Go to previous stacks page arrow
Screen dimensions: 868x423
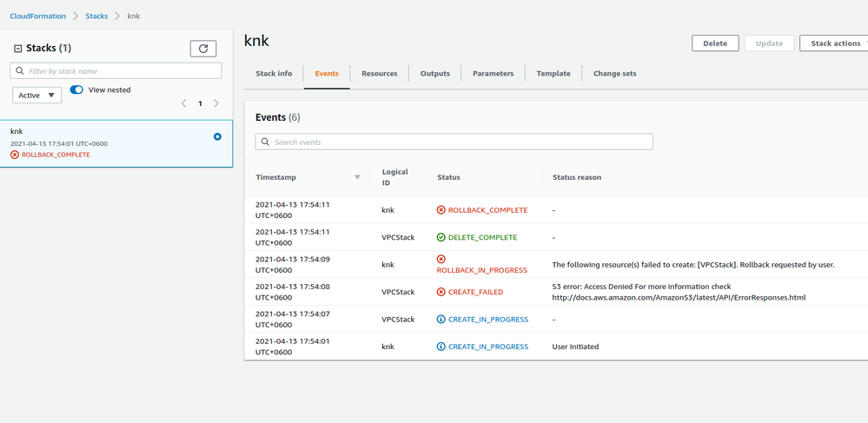pos(184,103)
